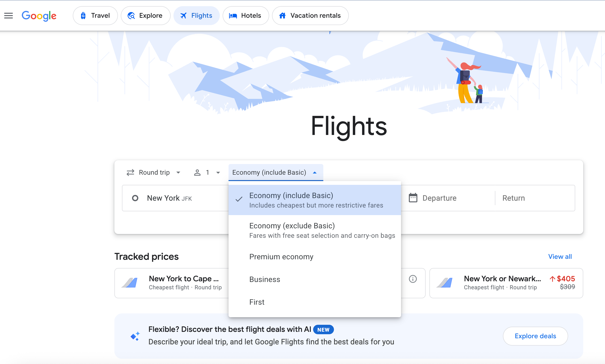Select Business class from the list
This screenshot has width=605, height=364.
[265, 279]
